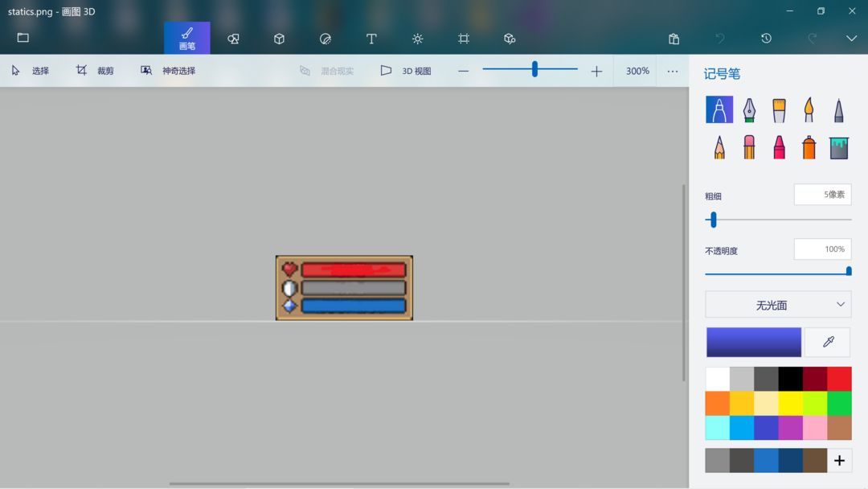Open the 3D library tab
Viewport: 868px width, 489px height.
[510, 39]
